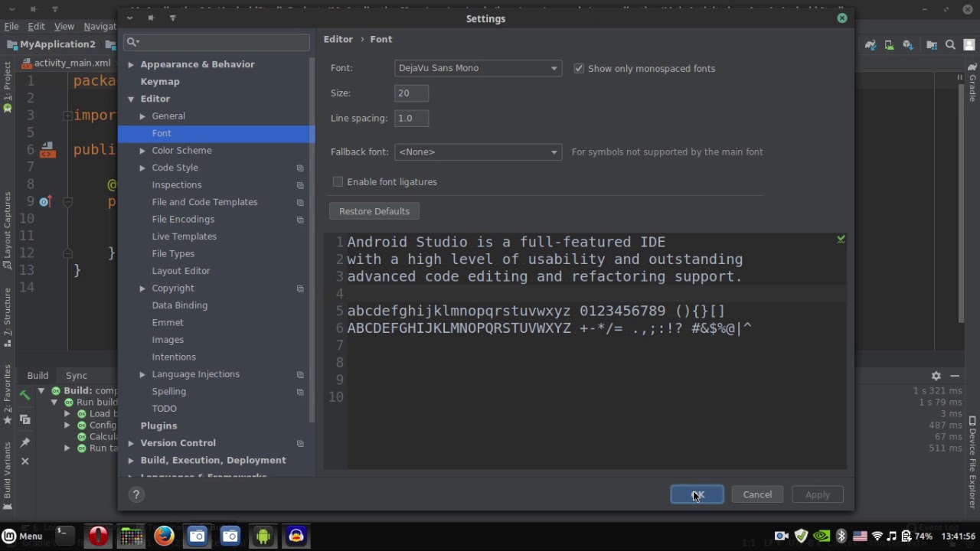Expand the Code Style node
Viewport: 980px width, 551px height.
click(x=142, y=168)
